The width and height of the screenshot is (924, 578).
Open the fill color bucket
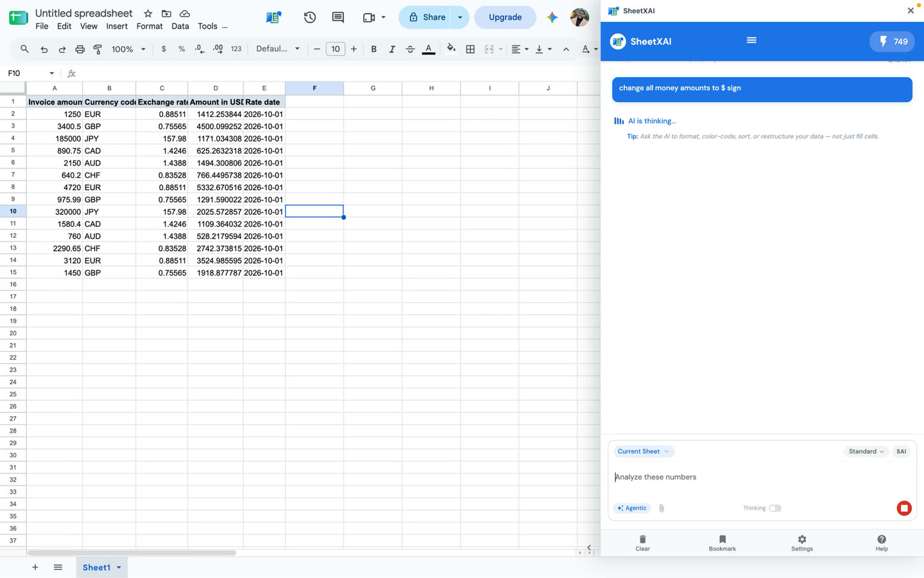pyautogui.click(x=452, y=49)
